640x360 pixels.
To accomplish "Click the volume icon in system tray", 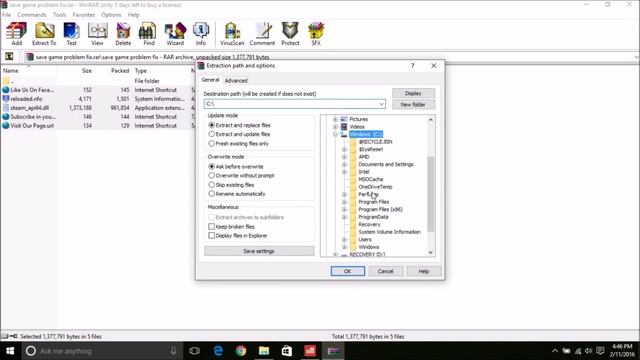I will tap(588, 351).
